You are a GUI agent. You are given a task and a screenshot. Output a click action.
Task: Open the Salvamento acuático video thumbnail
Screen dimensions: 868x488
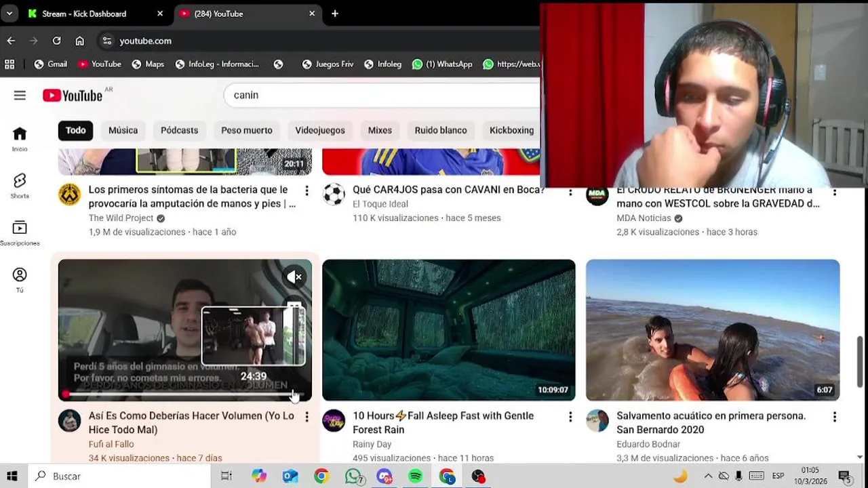point(713,330)
